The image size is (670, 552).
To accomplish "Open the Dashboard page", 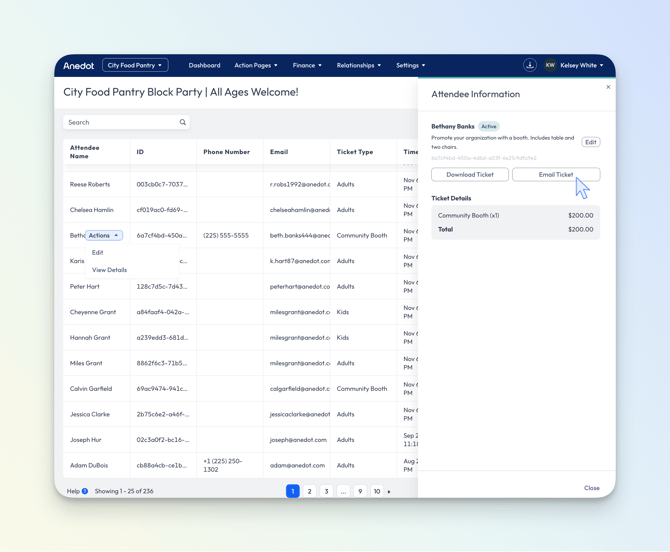I will [x=204, y=65].
